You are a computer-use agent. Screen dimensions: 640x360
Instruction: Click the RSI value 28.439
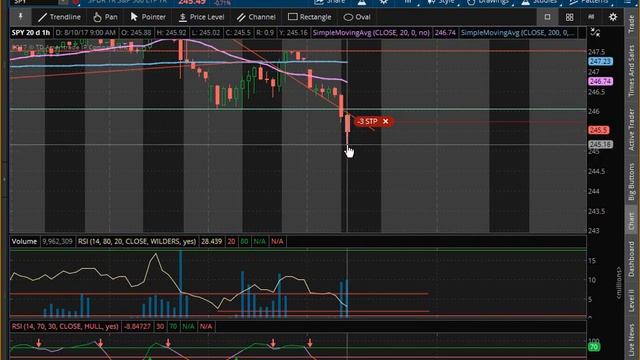click(x=211, y=241)
